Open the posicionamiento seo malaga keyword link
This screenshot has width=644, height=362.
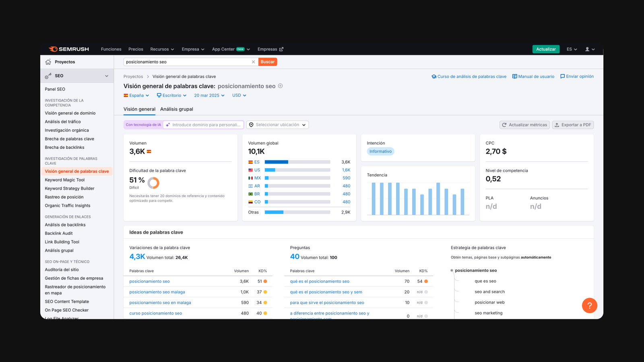[157, 292]
